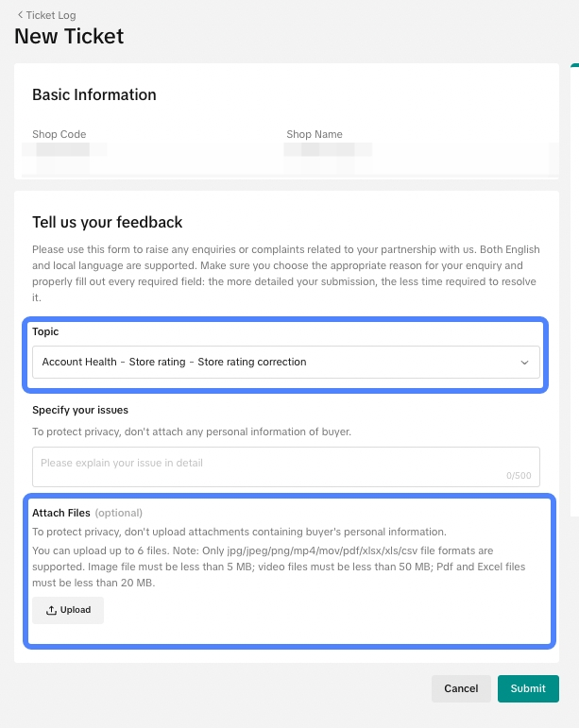Click the Specify your issues label
579x728 pixels.
tap(80, 410)
